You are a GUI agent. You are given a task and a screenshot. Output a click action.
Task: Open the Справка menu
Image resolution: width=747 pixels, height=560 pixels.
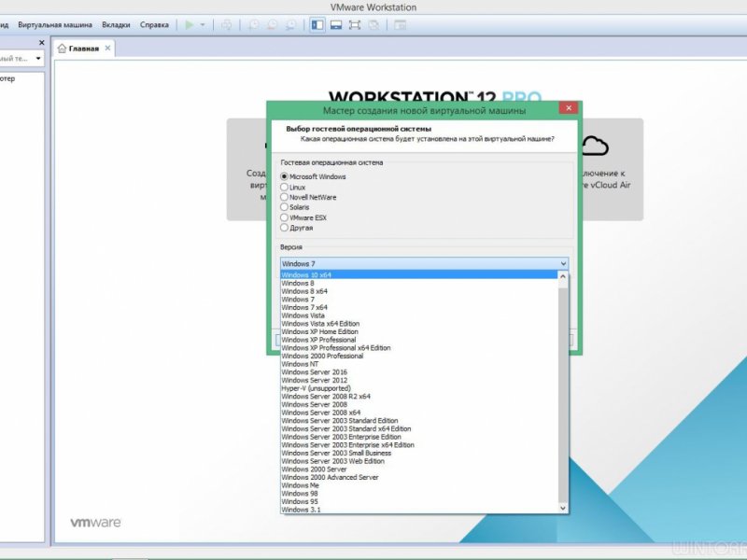154,25
